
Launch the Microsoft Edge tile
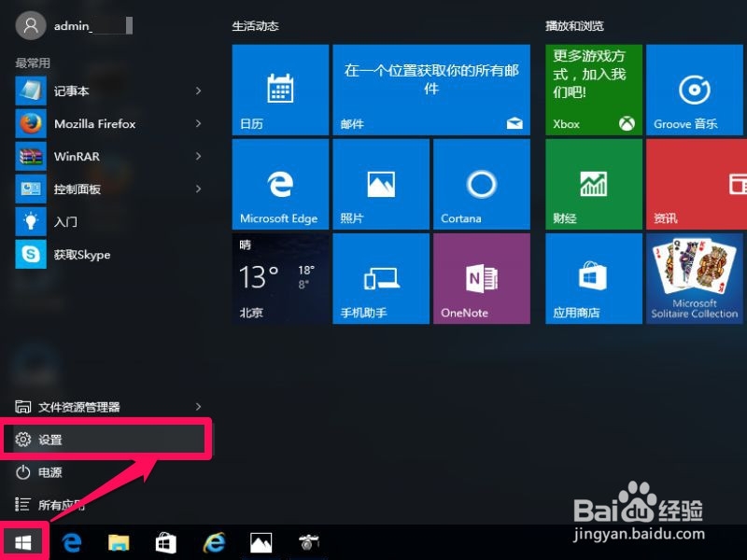tap(280, 184)
